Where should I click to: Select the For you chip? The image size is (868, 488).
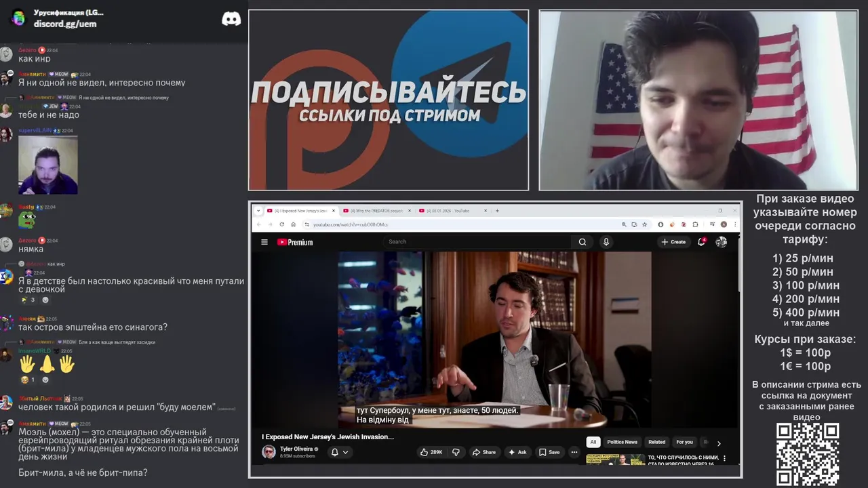[x=684, y=442]
